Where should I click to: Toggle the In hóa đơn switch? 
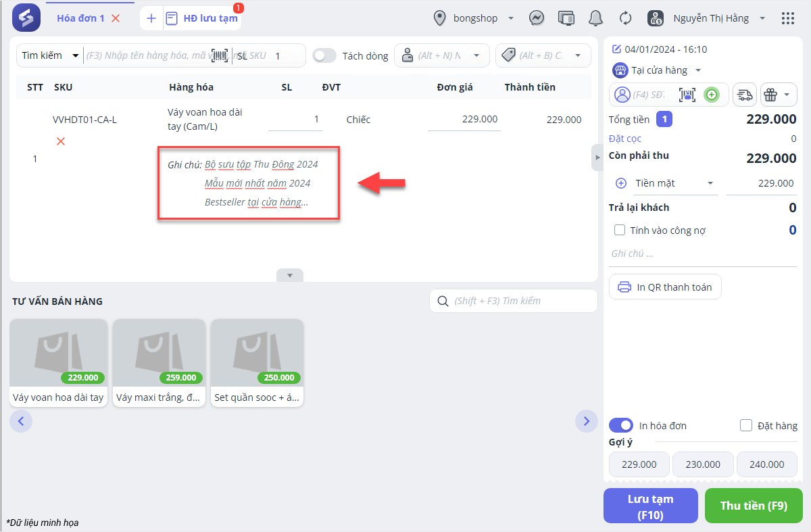coord(620,425)
